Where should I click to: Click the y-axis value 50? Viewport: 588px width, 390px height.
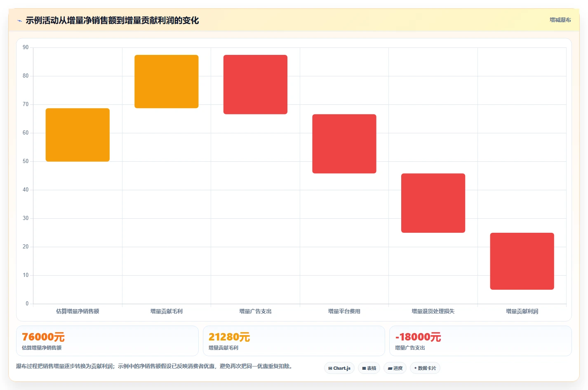coord(26,161)
